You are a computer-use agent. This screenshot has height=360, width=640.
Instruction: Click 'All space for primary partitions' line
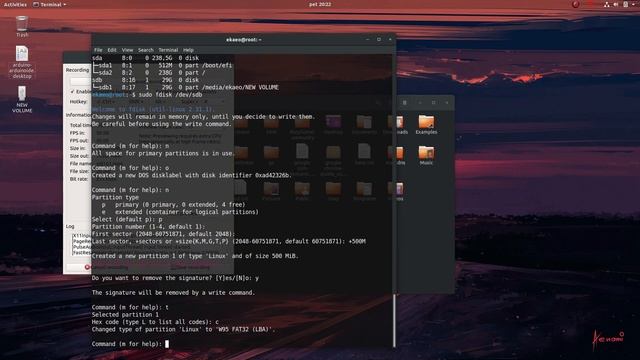tap(163, 153)
